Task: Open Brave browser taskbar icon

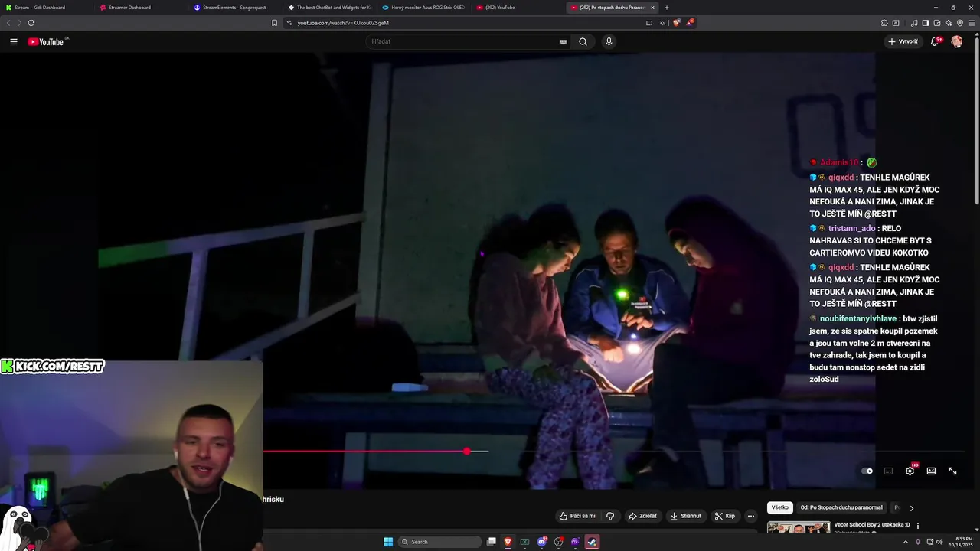Action: [508, 542]
